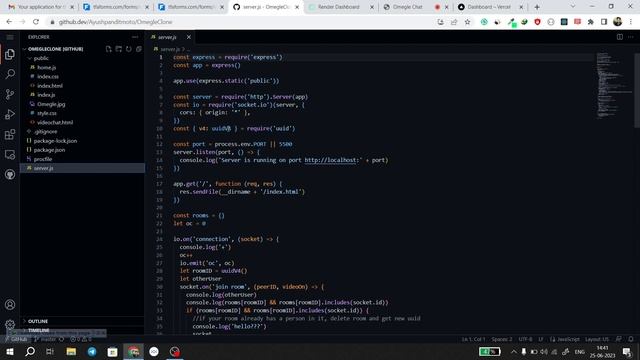Show hidden system tray icons
The image size is (640, 360).
click(514, 351)
